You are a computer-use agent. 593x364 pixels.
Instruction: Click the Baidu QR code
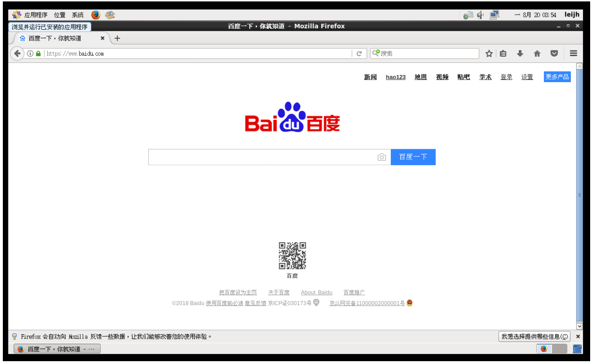pos(292,256)
